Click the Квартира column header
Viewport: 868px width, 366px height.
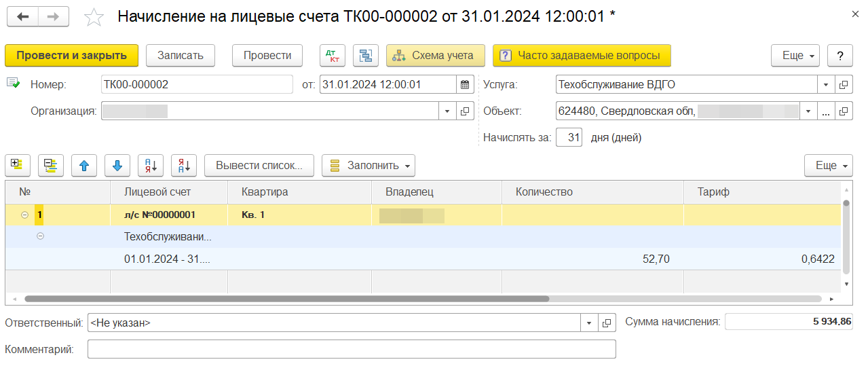(x=299, y=192)
